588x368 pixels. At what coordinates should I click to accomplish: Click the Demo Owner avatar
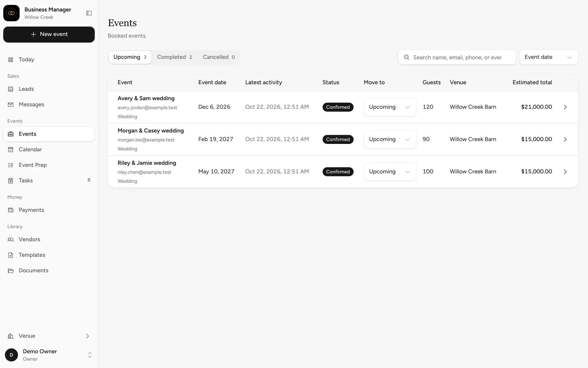(11, 355)
